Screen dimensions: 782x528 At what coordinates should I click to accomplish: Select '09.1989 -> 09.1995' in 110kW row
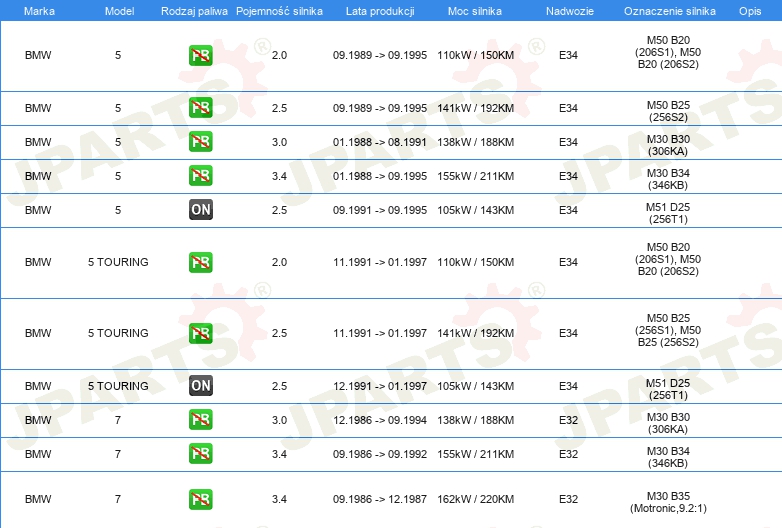pyautogui.click(x=380, y=55)
